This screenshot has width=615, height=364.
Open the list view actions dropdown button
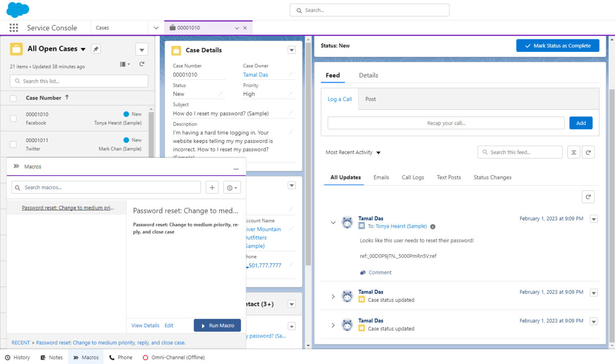pos(142,50)
